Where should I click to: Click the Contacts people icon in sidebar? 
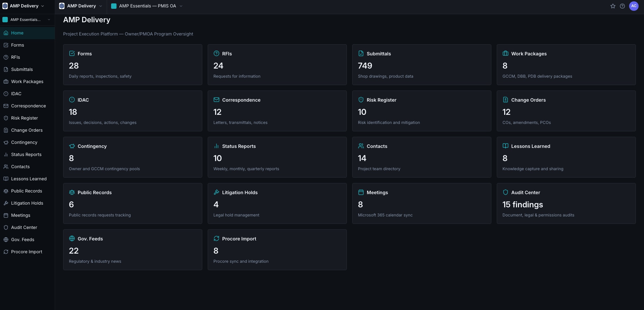(x=6, y=166)
